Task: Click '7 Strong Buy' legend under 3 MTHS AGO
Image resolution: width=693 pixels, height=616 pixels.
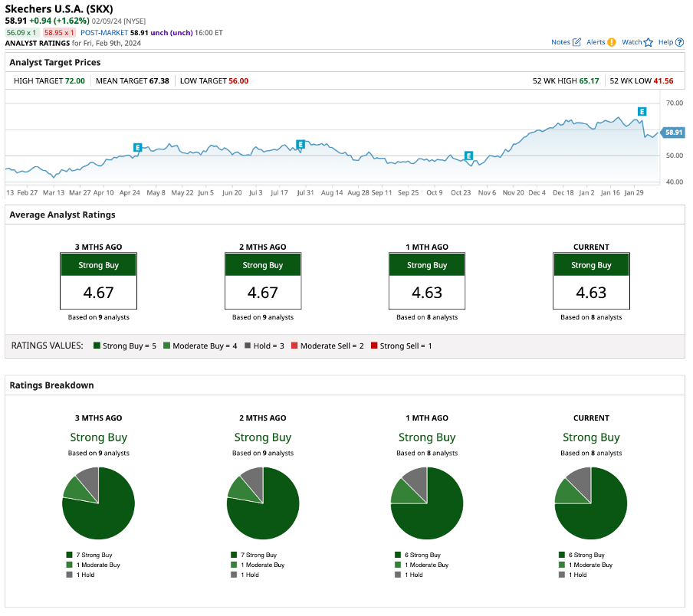Action: click(89, 555)
